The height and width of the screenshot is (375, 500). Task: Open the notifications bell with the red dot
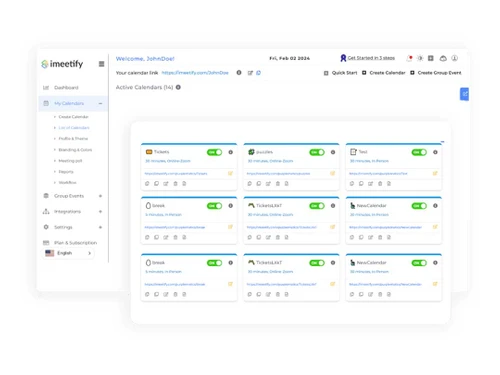pyautogui.click(x=409, y=58)
